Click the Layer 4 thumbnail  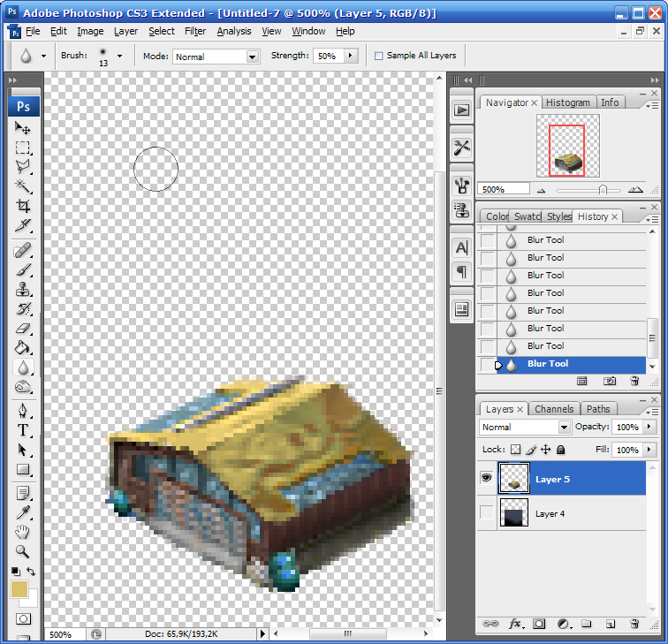click(x=513, y=512)
